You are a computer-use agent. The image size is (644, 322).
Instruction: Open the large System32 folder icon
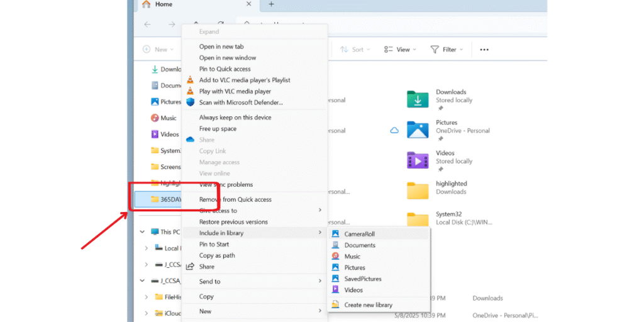coord(418,219)
